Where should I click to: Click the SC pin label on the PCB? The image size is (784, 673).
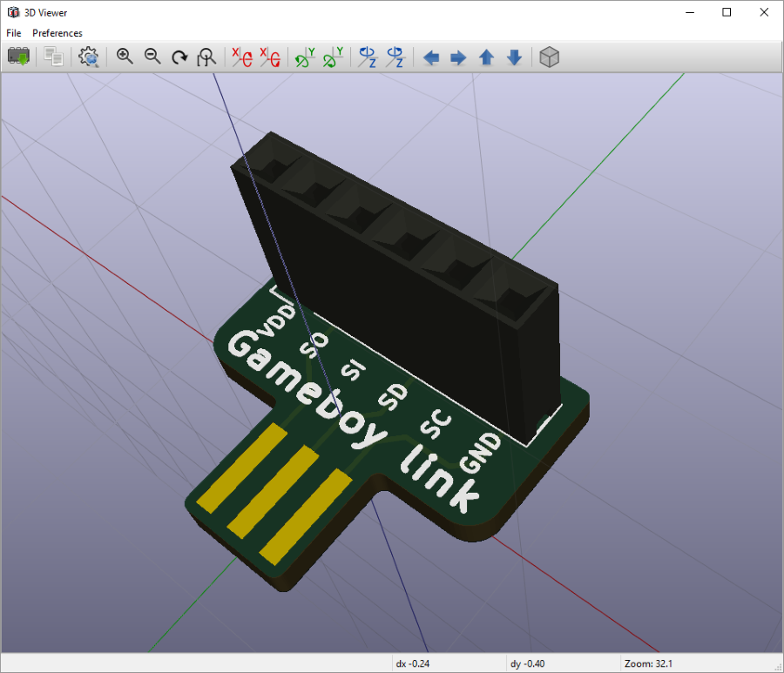(436, 424)
